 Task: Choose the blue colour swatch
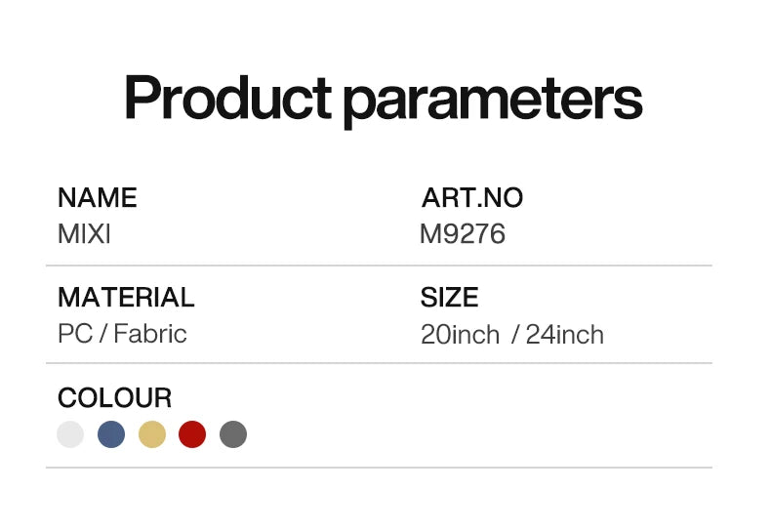(111, 434)
